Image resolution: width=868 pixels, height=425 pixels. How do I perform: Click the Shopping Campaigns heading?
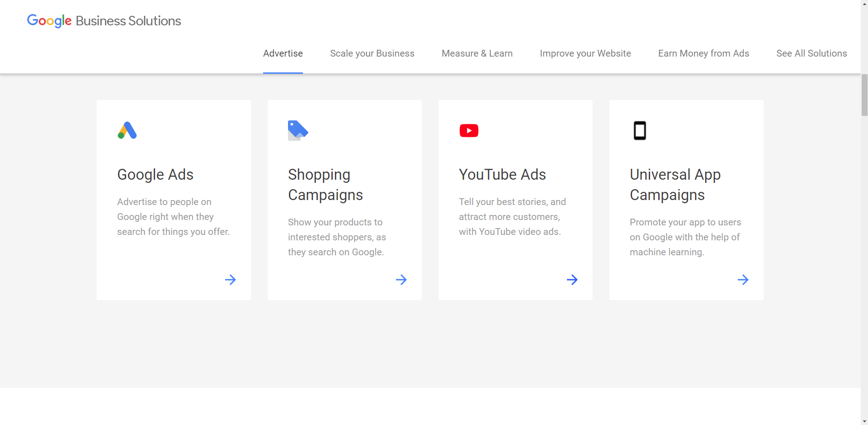(x=325, y=185)
